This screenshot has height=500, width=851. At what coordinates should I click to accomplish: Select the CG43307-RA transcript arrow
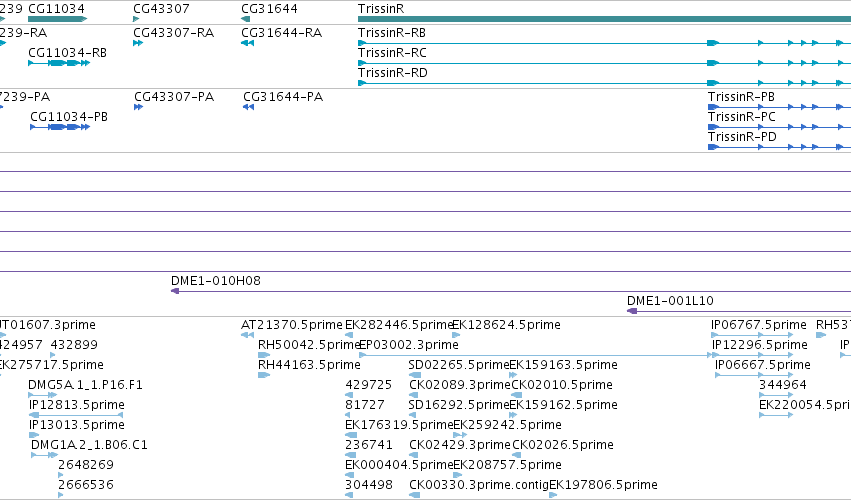(138, 43)
